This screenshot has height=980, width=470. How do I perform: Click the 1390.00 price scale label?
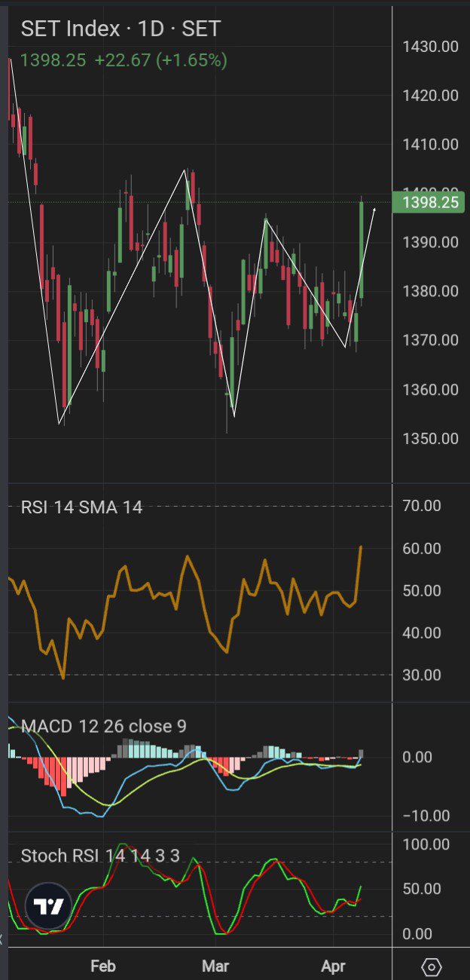pyautogui.click(x=430, y=243)
